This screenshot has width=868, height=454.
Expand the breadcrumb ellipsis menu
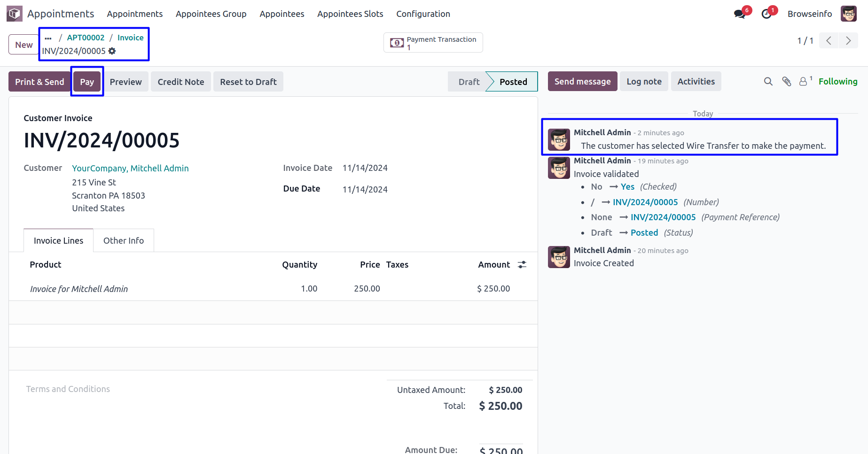click(48, 38)
